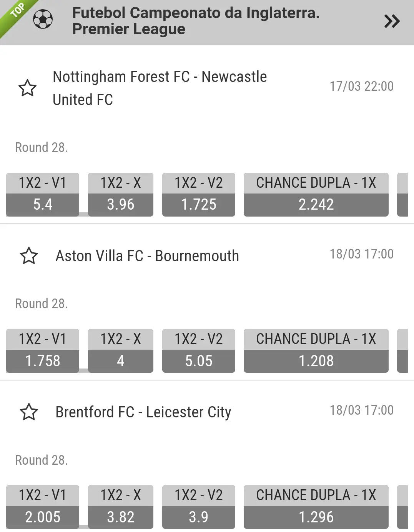This screenshot has width=414, height=532.
Task: Choose Chance Dupla 1X at 2.242
Action: point(316,195)
